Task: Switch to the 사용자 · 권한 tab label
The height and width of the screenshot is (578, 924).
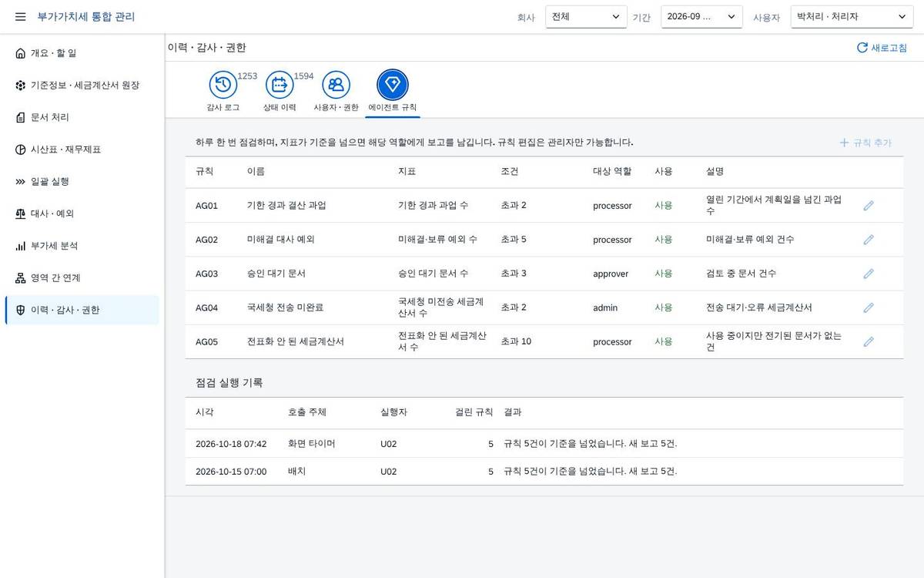Action: click(336, 107)
